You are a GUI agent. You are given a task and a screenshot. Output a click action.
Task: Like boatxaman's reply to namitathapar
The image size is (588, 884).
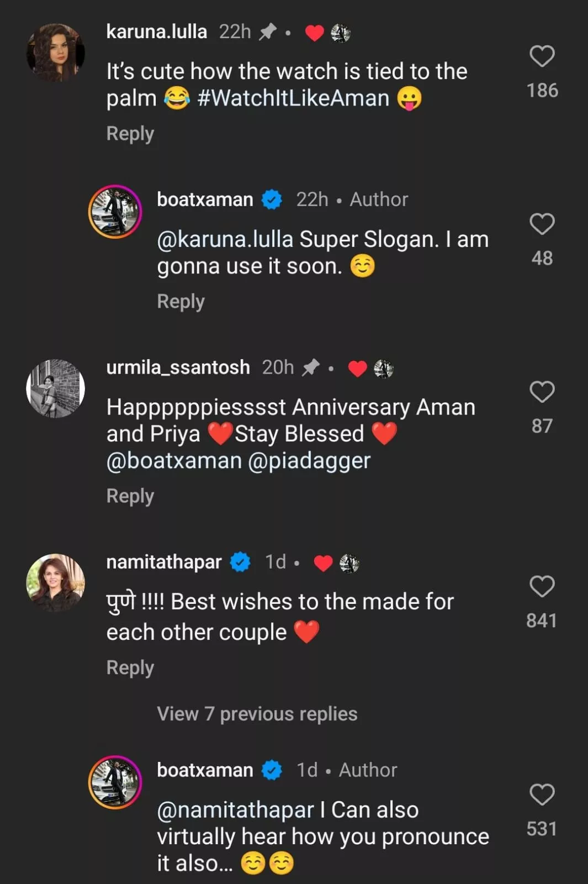542,795
